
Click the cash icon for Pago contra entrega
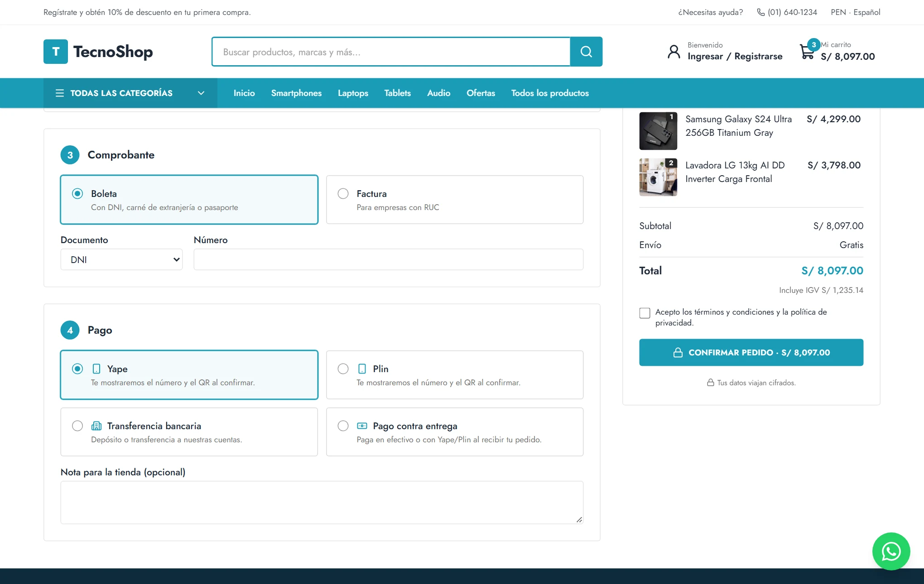[x=362, y=426]
